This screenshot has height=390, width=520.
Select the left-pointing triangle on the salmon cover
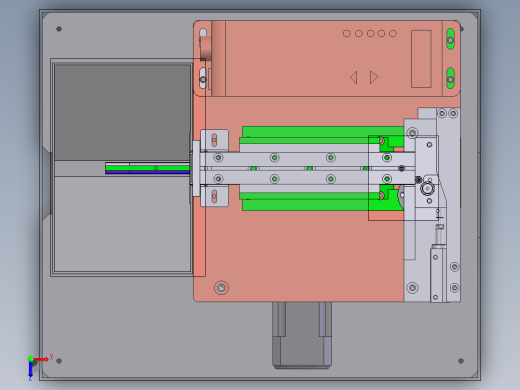tap(354, 77)
